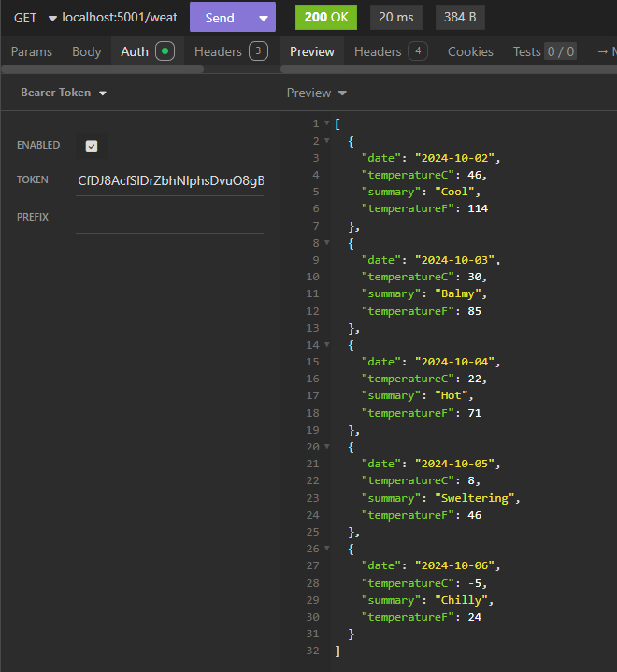Click the summary value "Cool"
Image resolution: width=617 pixels, height=672 pixels.
[x=454, y=192]
